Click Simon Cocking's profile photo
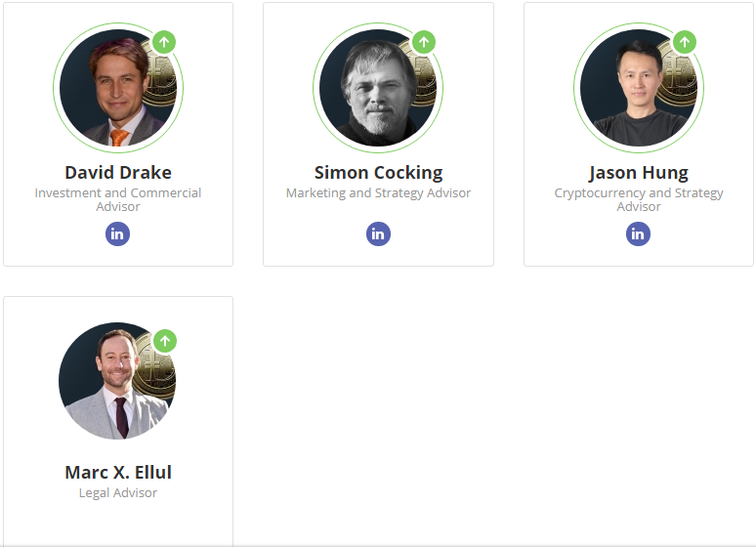The height and width of the screenshot is (547, 756). 378,88
